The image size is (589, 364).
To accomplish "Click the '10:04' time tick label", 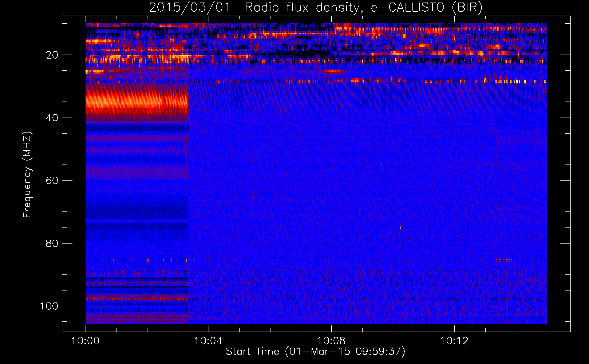I will (208, 341).
